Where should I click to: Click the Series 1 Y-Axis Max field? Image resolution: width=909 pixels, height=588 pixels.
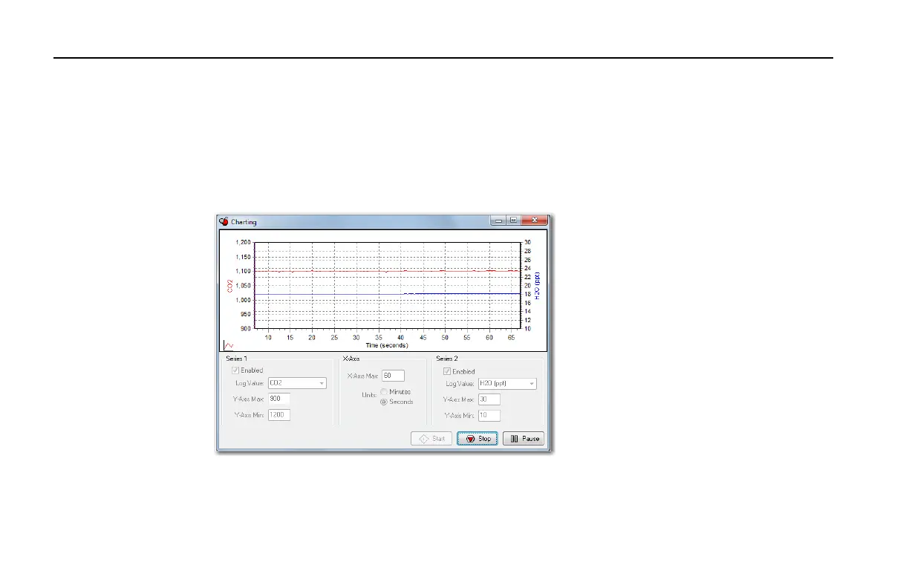point(279,399)
